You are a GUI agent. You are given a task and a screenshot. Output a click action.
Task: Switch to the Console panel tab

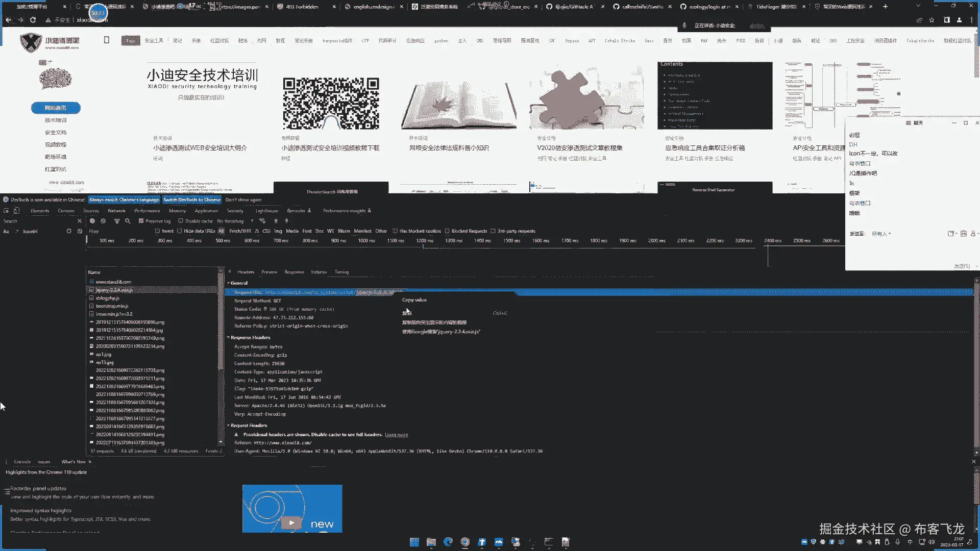(66, 211)
